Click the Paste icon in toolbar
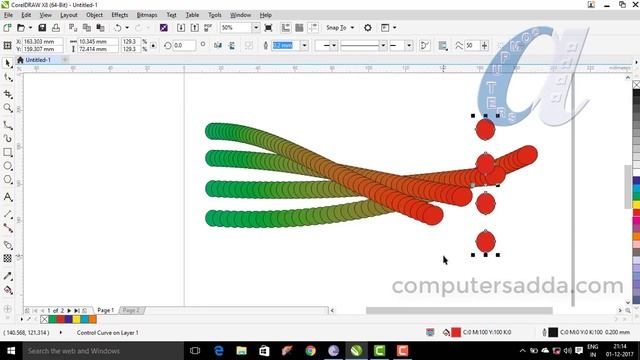 pos(100,28)
